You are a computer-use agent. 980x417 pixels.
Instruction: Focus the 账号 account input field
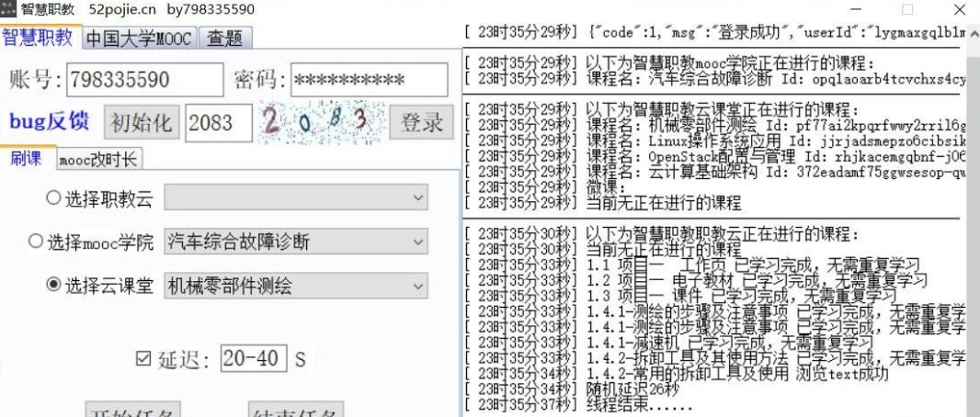(144, 80)
